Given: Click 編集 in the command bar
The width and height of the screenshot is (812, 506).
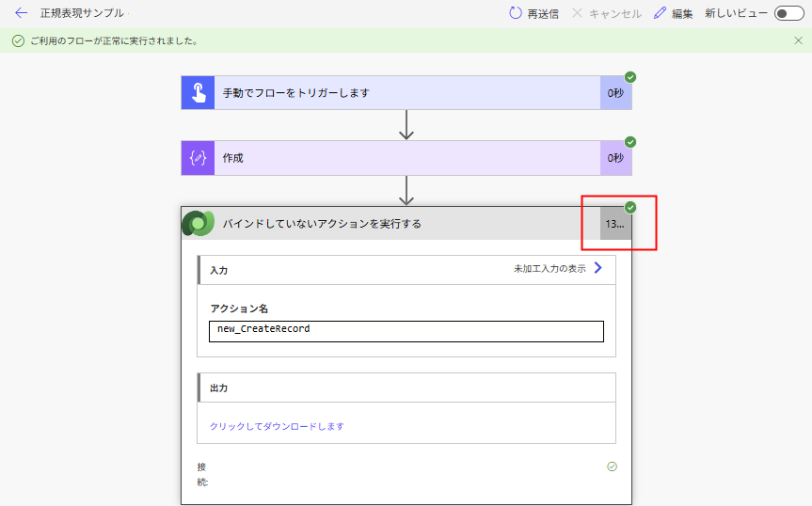Looking at the screenshot, I should click(x=682, y=13).
